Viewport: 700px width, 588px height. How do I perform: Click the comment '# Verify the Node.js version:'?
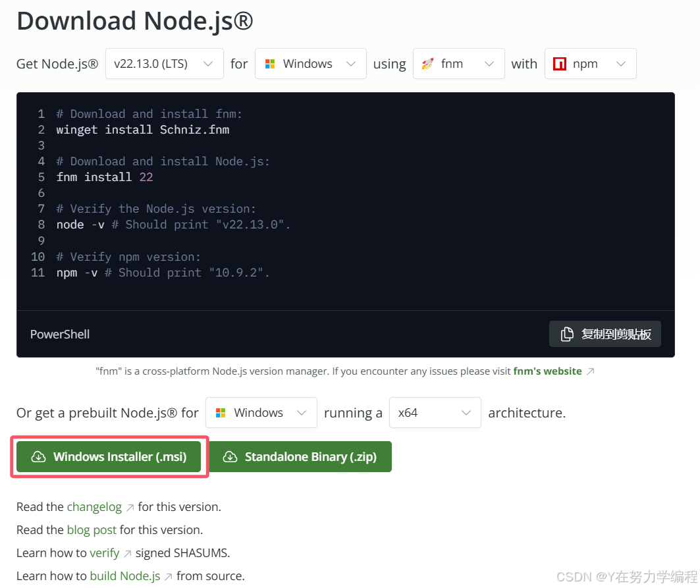pos(156,209)
